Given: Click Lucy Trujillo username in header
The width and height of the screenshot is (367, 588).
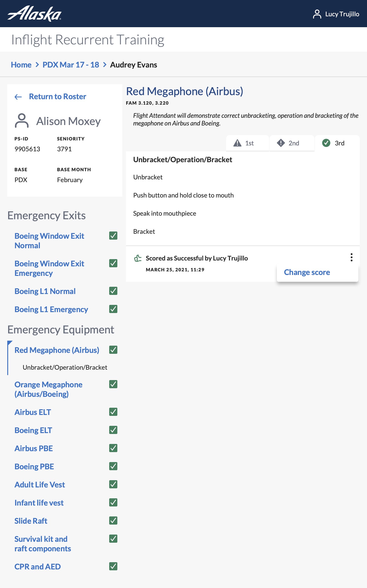Looking at the screenshot, I should pos(342,14).
